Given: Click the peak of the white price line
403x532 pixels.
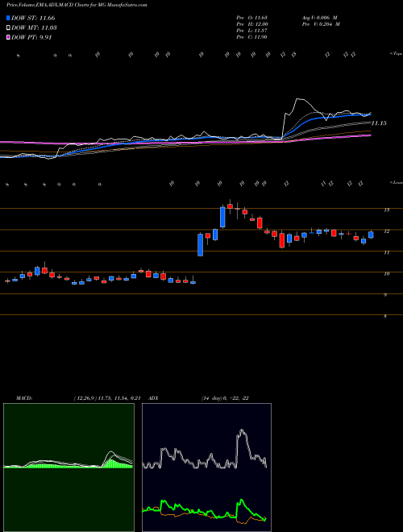Looking at the screenshot, I should click(x=298, y=98).
